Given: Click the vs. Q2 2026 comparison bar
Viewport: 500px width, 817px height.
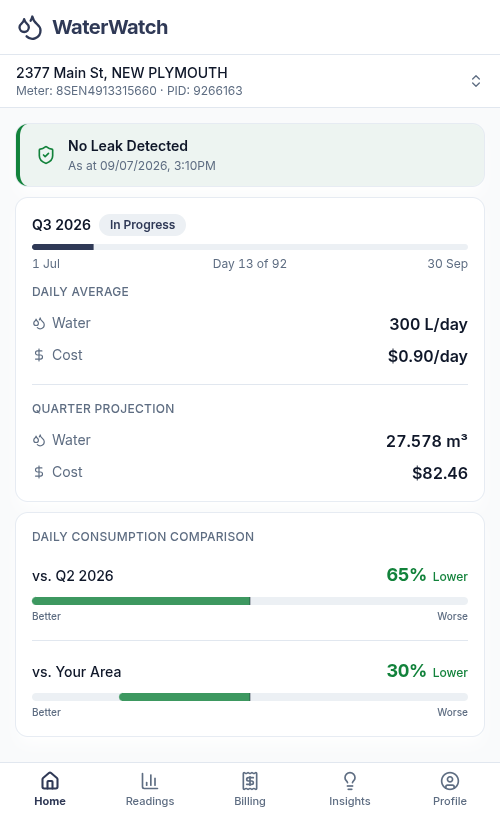Looking at the screenshot, I should pyautogui.click(x=250, y=601).
